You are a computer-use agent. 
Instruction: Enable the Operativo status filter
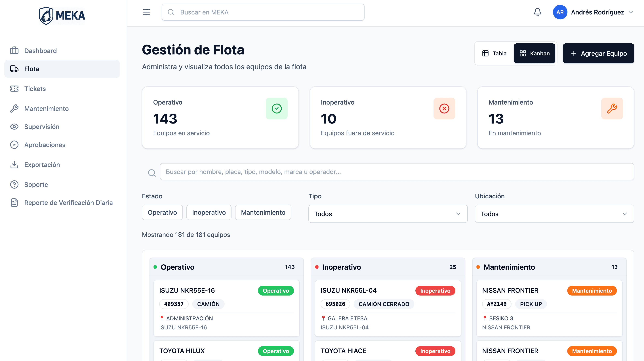162,212
